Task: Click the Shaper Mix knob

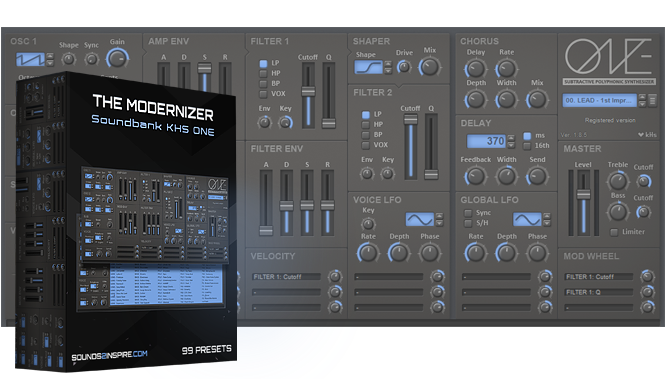Action: (x=429, y=67)
